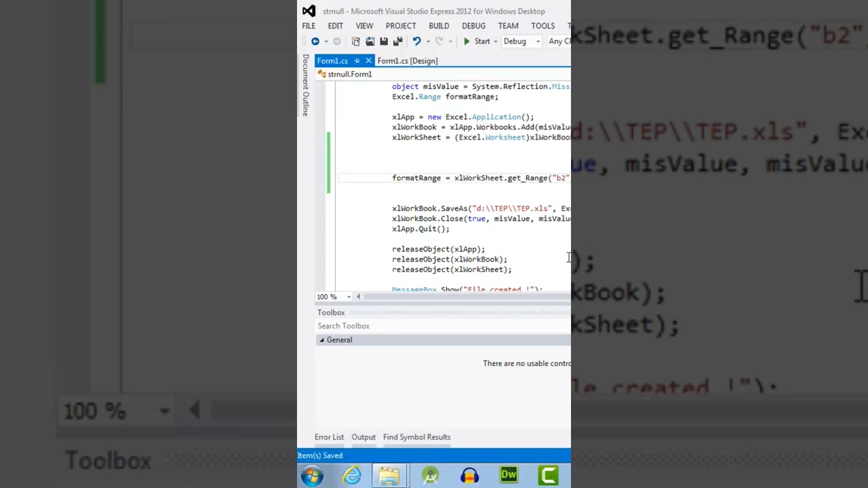Switch to the Form1.cs [Design] tab

[x=408, y=61]
